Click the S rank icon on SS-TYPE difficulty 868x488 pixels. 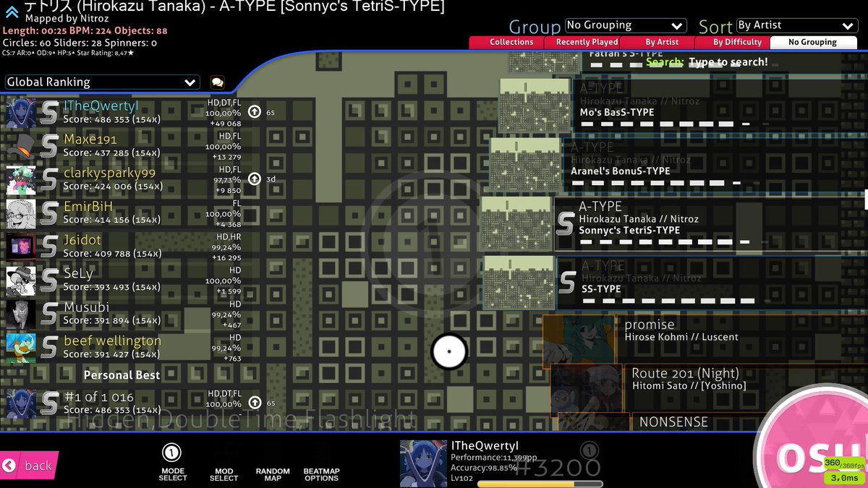coord(567,283)
